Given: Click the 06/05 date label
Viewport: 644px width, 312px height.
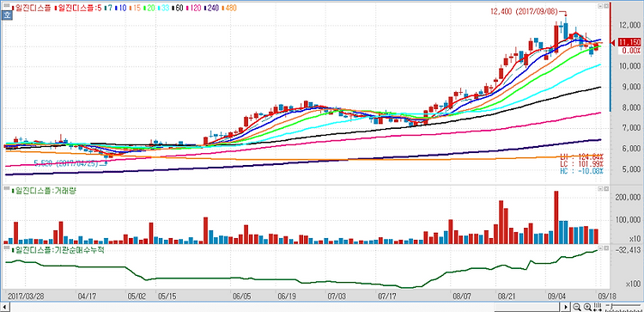Looking at the screenshot, I should pos(241,296).
